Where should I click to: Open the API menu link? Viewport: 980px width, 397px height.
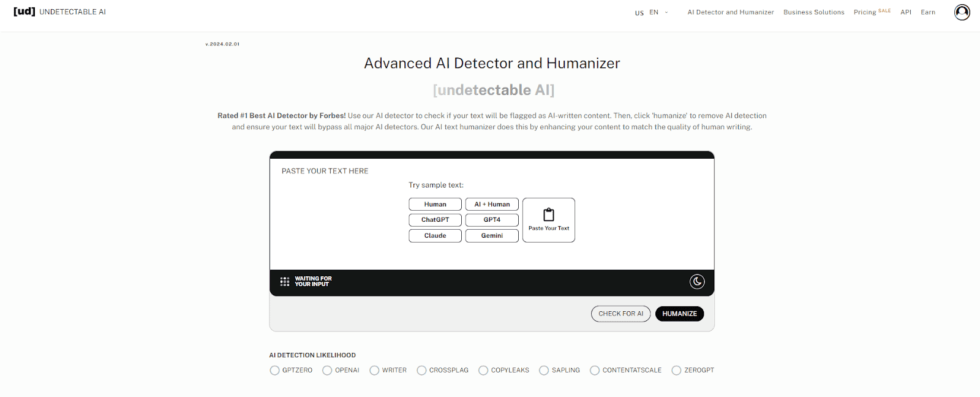click(x=906, y=12)
